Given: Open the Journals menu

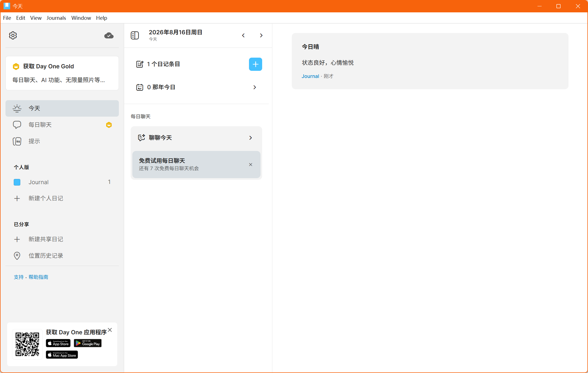Looking at the screenshot, I should pos(56,18).
